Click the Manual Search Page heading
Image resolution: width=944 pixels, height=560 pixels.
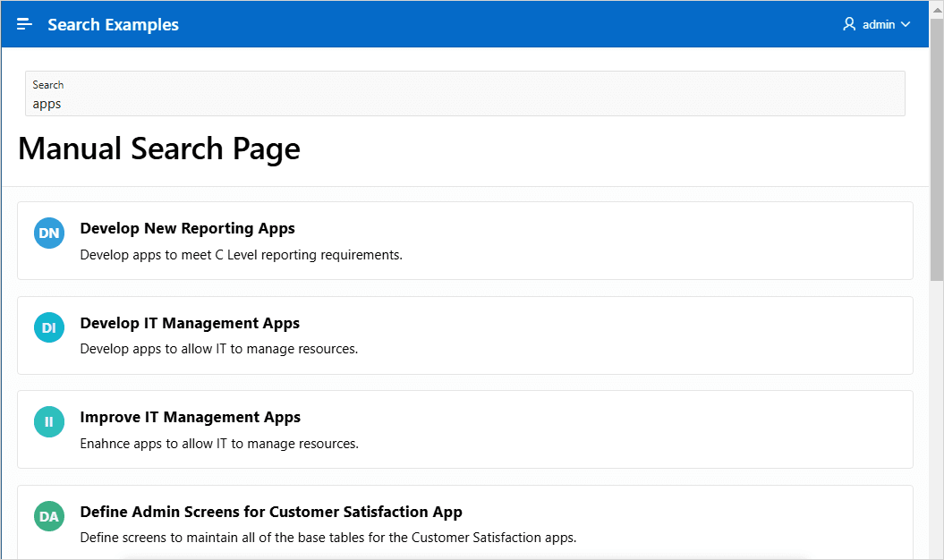(x=159, y=148)
